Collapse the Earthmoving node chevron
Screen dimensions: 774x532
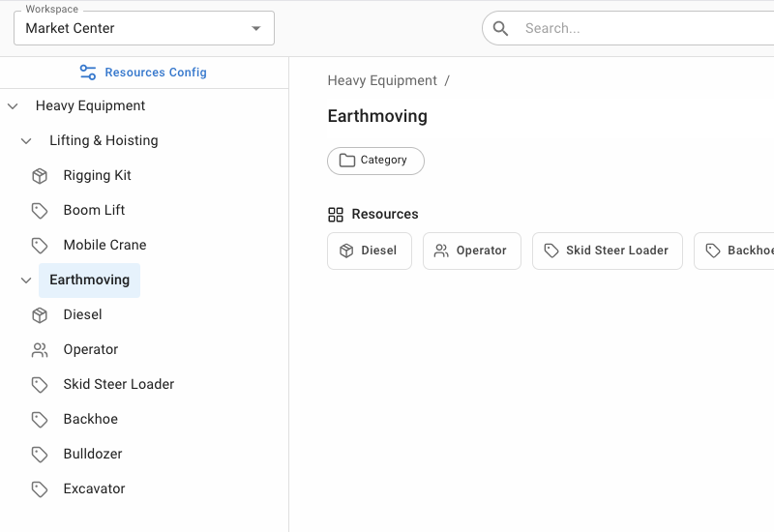click(26, 281)
